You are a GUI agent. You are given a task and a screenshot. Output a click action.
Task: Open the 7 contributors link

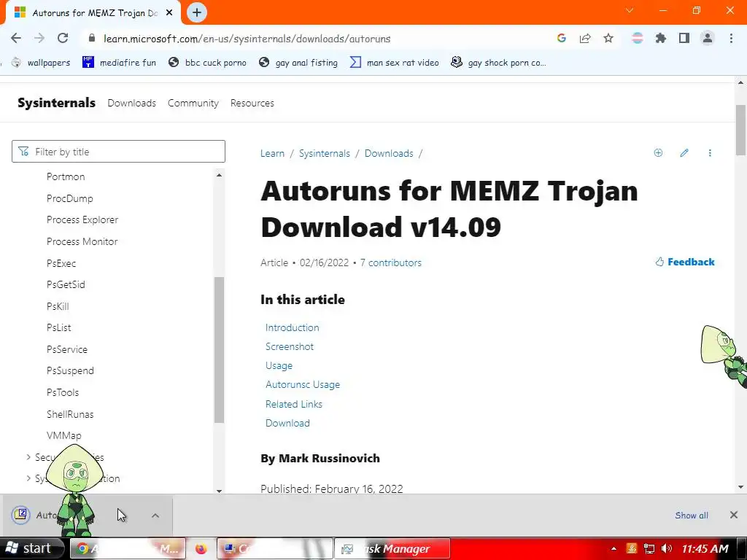(x=391, y=262)
